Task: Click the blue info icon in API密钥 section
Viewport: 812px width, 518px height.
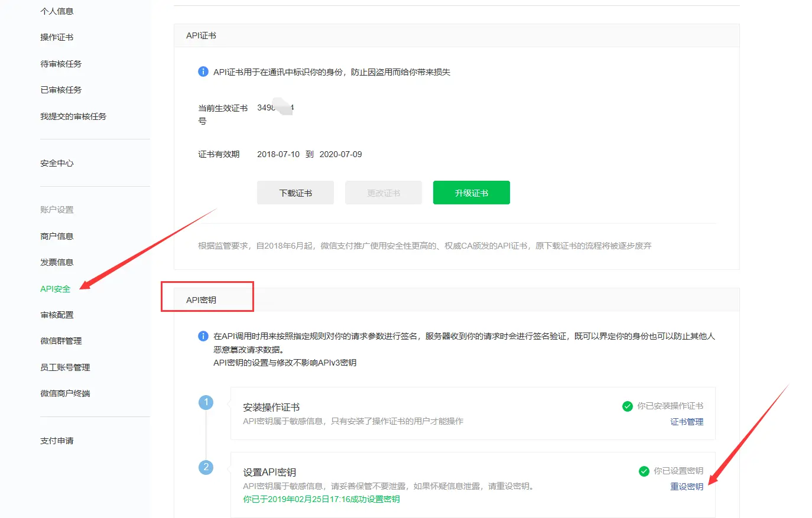Action: pos(203,336)
